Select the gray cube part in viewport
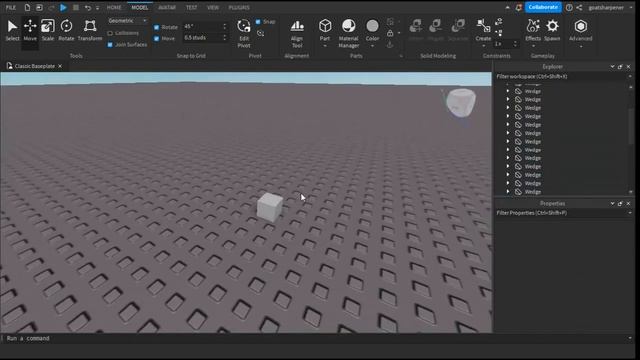The width and height of the screenshot is (640, 360). coord(269,207)
